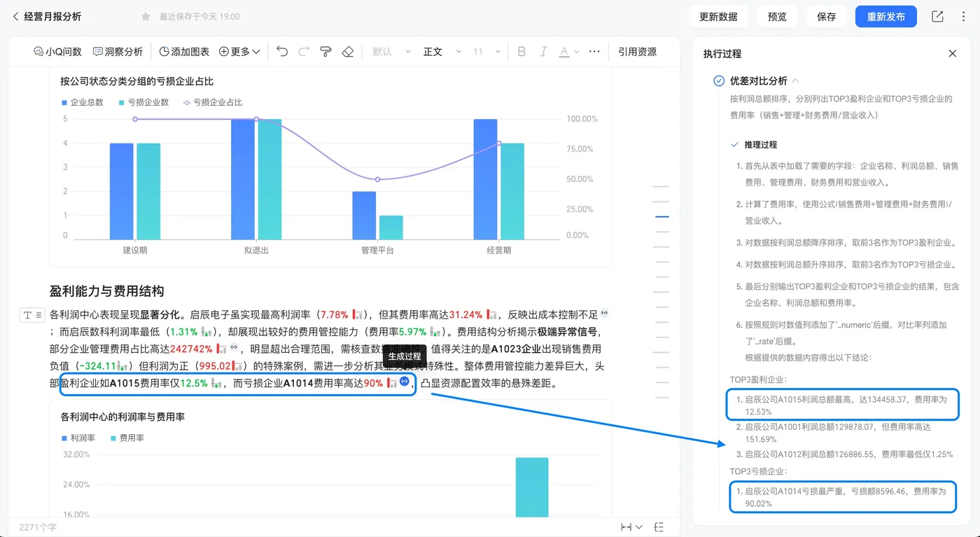Open 小Q问数 assistant
This screenshot has height=537, width=980.
pyautogui.click(x=57, y=52)
